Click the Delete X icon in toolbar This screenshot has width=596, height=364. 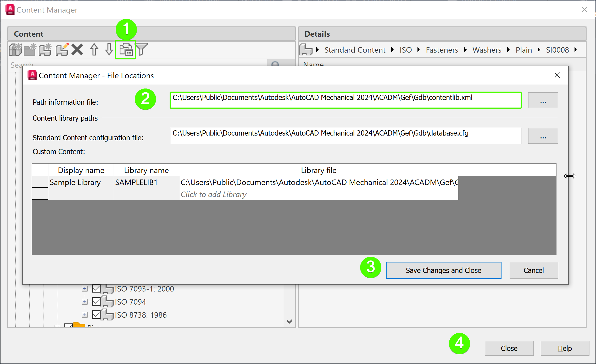point(77,49)
